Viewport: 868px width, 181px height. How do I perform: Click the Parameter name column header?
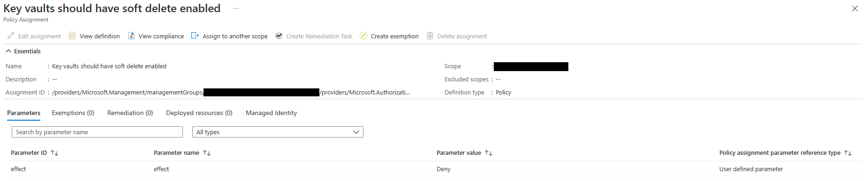point(176,153)
